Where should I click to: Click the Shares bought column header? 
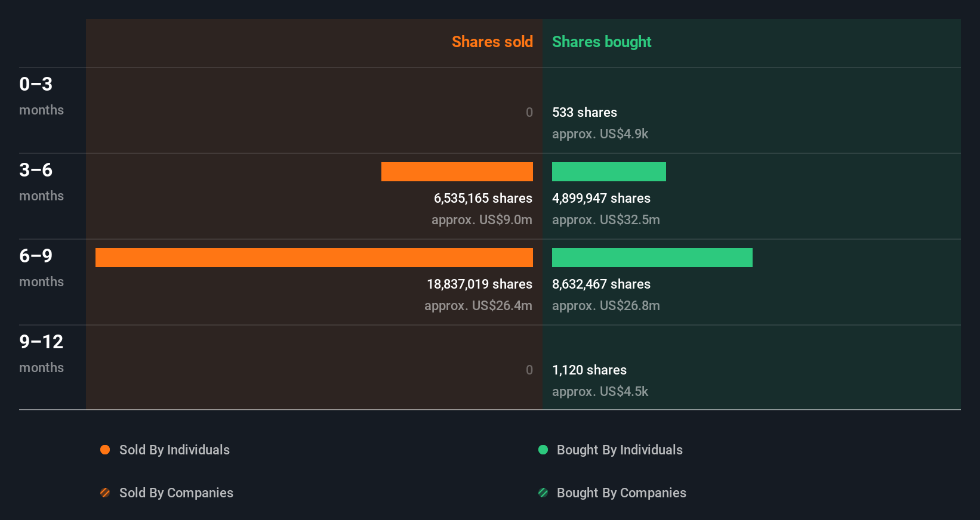click(x=602, y=42)
